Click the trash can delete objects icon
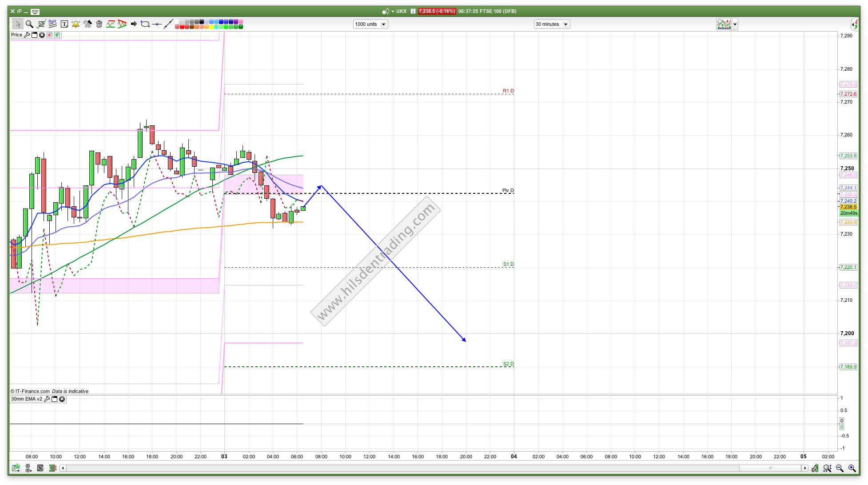Image resolution: width=868 pixels, height=485 pixels. pos(99,24)
